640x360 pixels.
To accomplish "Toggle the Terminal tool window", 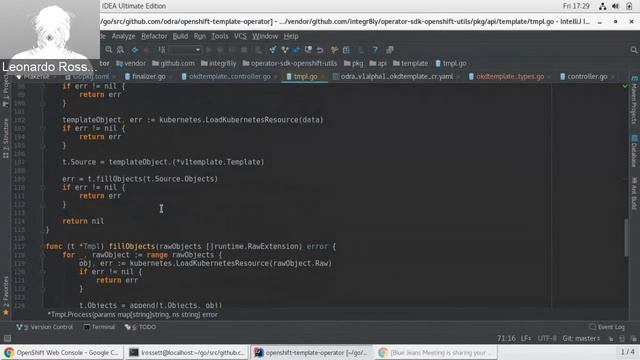I will [x=100, y=327].
